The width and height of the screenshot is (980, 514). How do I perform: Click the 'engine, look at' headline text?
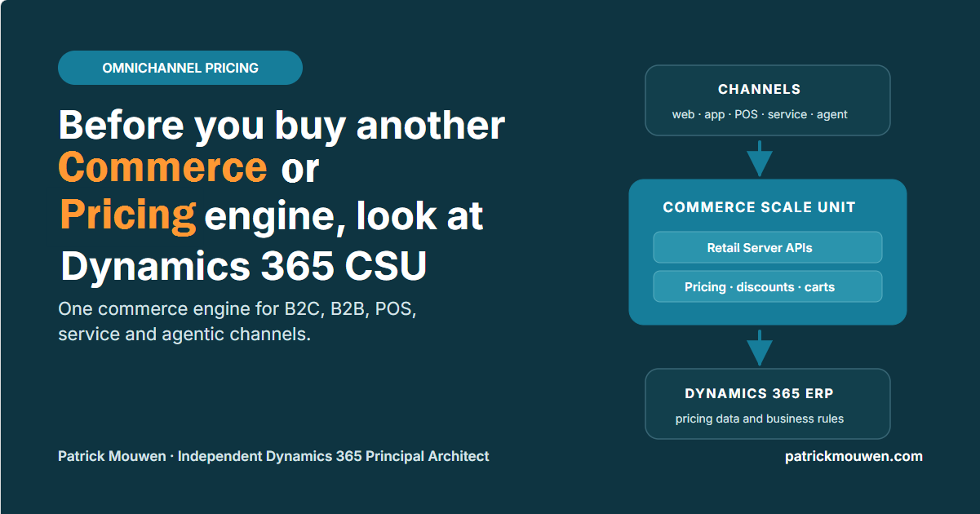pos(344,216)
